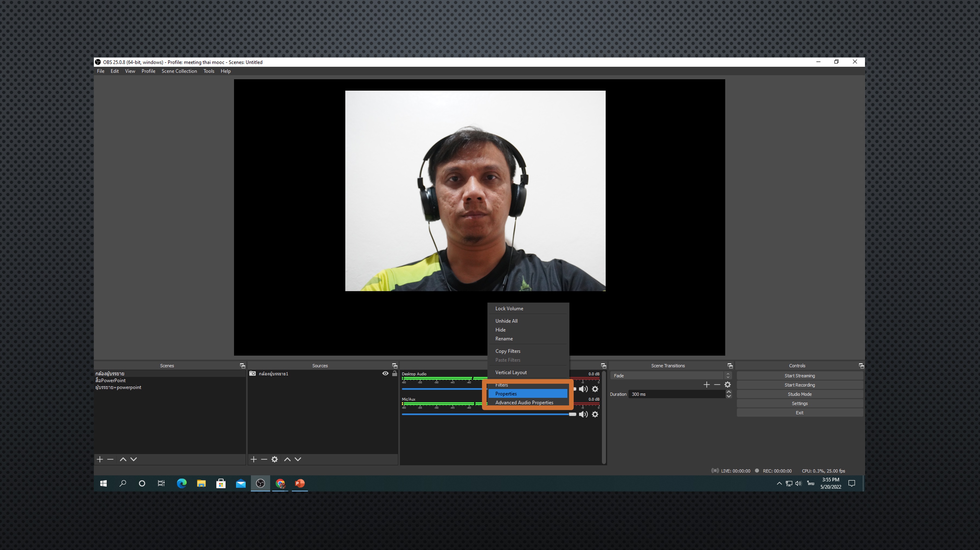Viewport: 980px width, 550px height.
Task: Open the Scene Collection menu
Action: coord(179,71)
